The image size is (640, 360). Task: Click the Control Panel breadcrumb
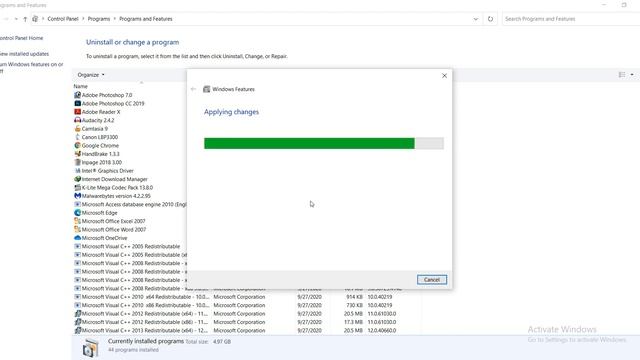[x=63, y=19]
